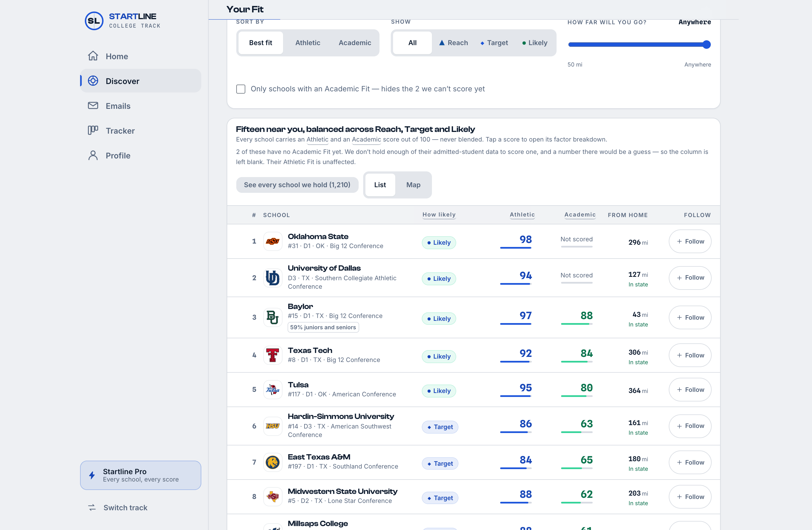Click the Hardin-Simmons HSU logo
The width and height of the screenshot is (812, 530).
pos(273,426)
